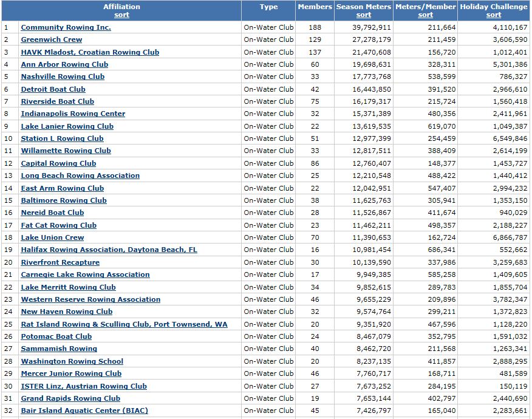View Long Beach Rowing Association
The image size is (532, 419).
80,175
